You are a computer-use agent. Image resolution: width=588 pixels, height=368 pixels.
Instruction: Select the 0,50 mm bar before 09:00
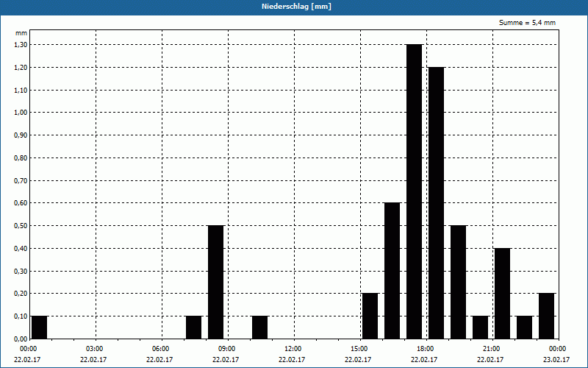[x=215, y=282]
